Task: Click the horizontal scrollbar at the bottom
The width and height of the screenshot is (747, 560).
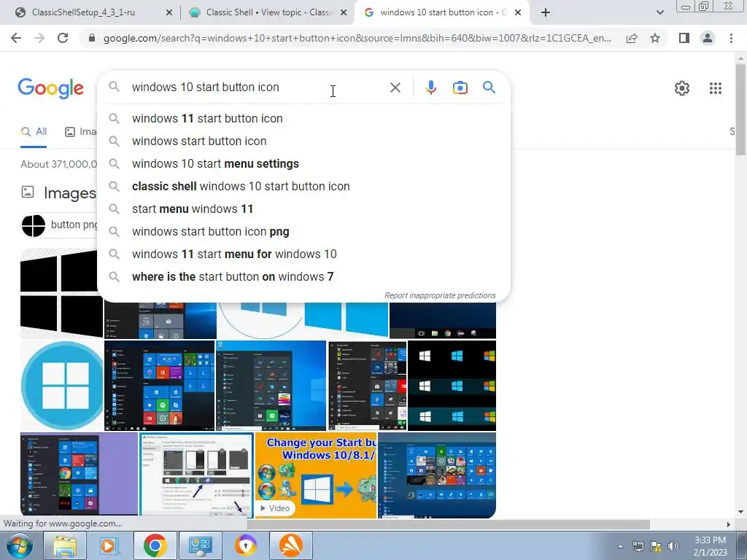Action: click(448, 524)
